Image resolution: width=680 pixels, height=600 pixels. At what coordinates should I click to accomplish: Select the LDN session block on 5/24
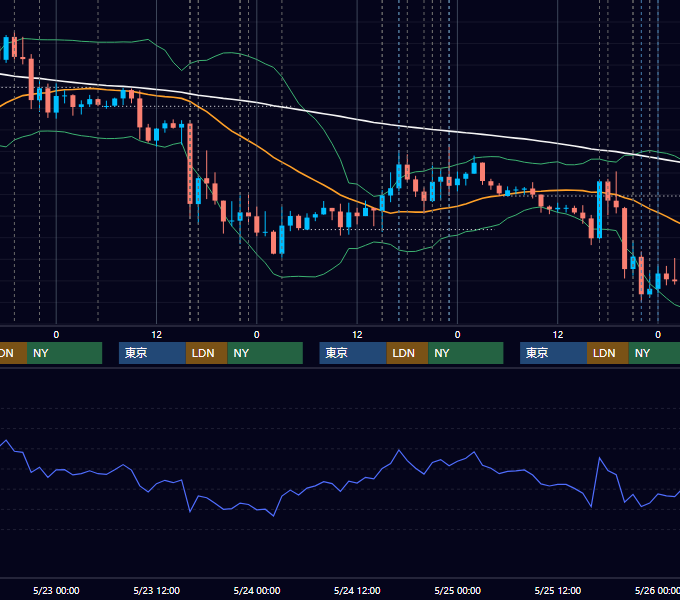tap(407, 353)
